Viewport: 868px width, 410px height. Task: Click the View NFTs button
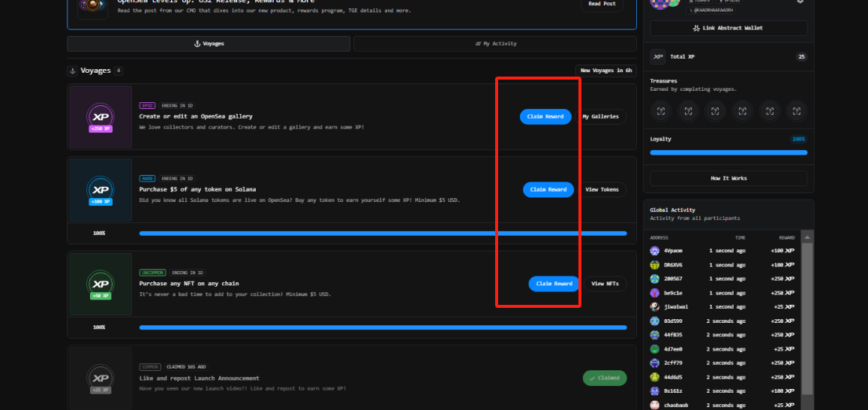[605, 284]
